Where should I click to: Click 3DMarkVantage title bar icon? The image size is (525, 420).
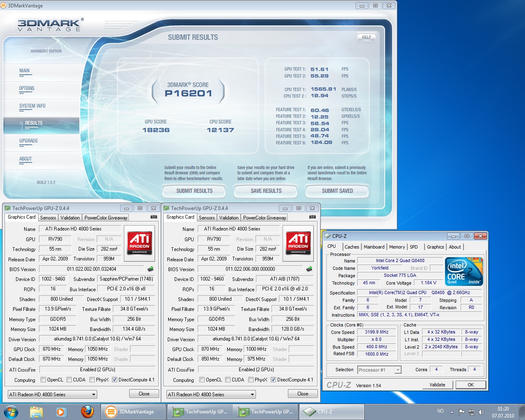(x=4, y=5)
